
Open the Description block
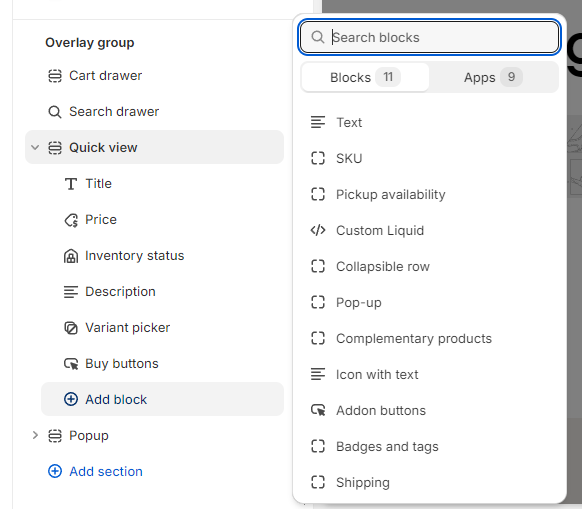coord(163,292)
